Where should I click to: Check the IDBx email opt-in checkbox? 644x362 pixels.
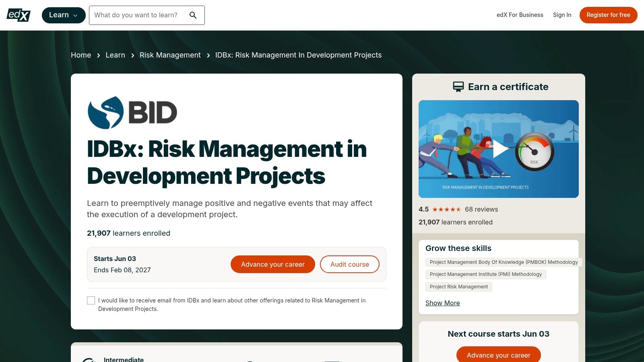pyautogui.click(x=91, y=300)
